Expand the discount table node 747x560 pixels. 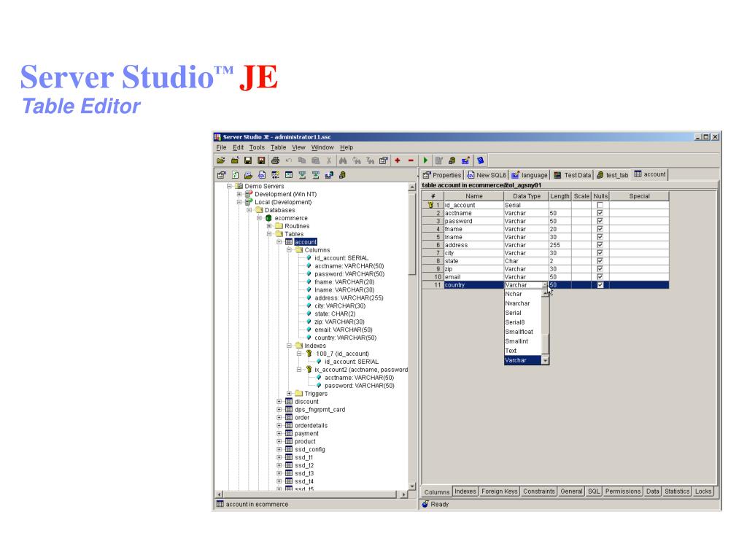[279, 402]
